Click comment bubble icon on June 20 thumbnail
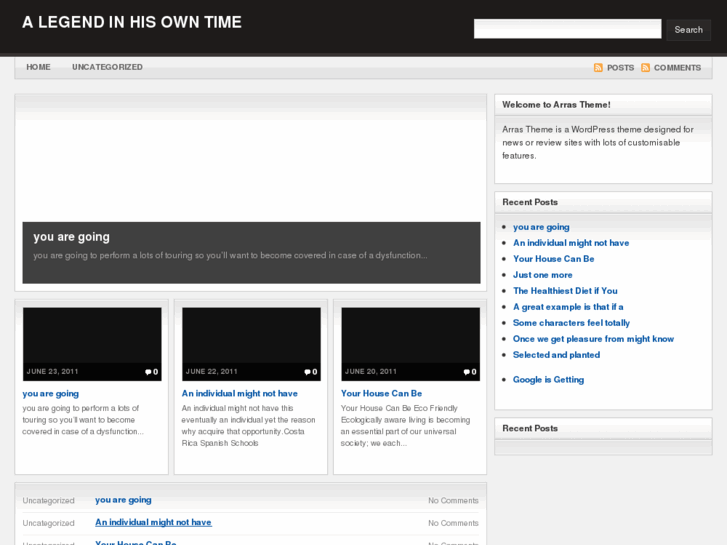 [x=466, y=372]
